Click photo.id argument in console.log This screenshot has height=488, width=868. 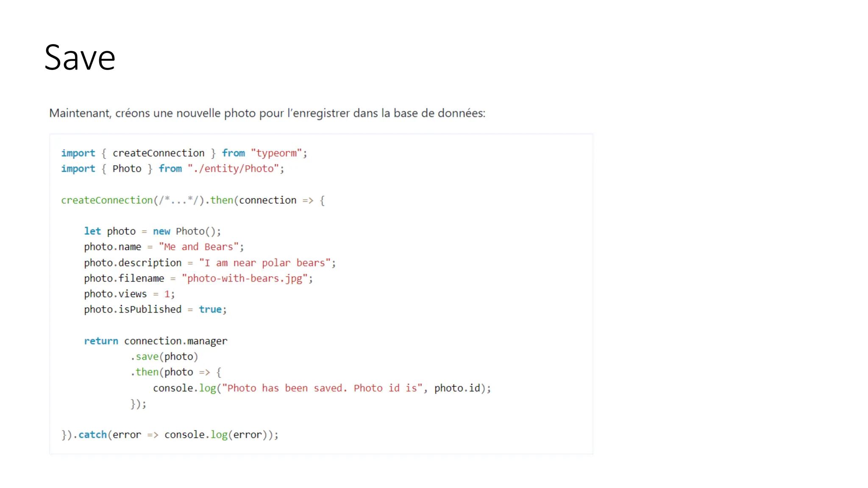pos(457,388)
